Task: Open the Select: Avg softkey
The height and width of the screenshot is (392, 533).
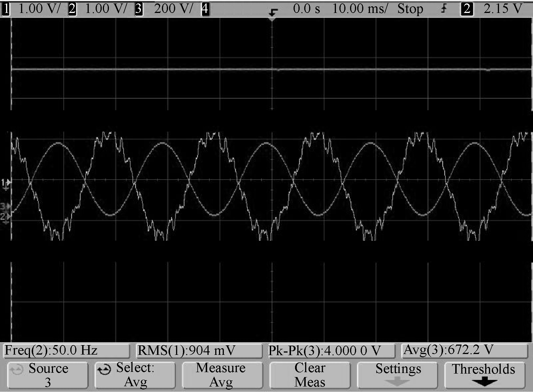Action: (x=135, y=375)
